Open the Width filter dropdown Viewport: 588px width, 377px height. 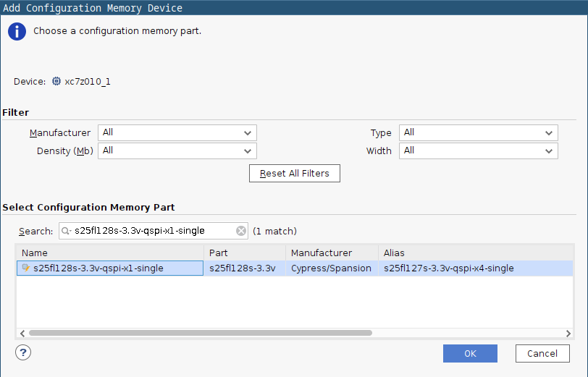coord(479,151)
